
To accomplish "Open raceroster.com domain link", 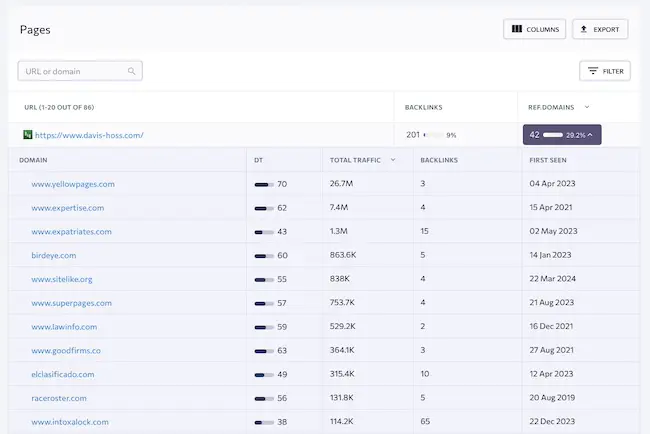I will pos(59,398).
